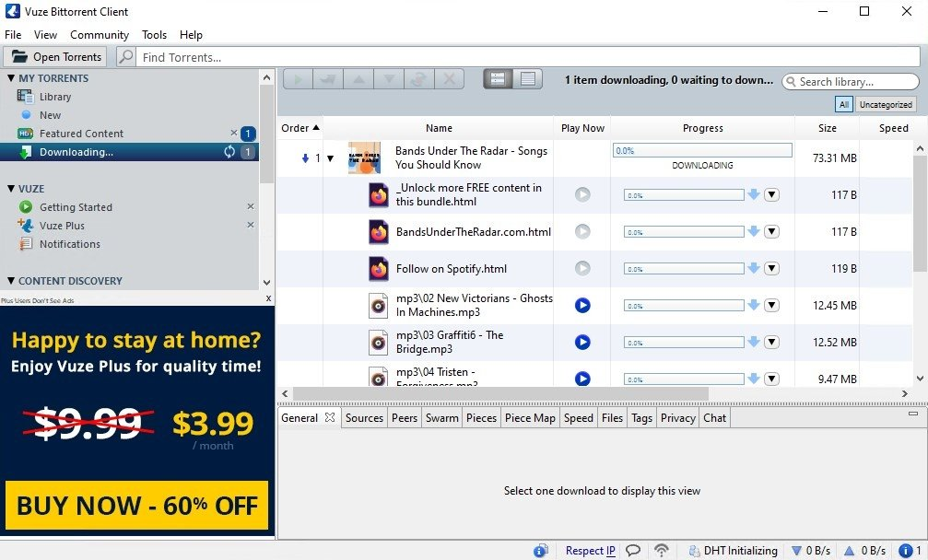Click download arrow for BandsUnderTheRadar.com.html

point(754,231)
